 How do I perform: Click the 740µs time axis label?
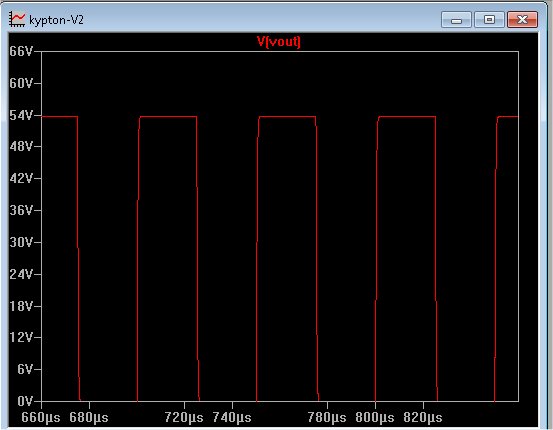tap(232, 418)
